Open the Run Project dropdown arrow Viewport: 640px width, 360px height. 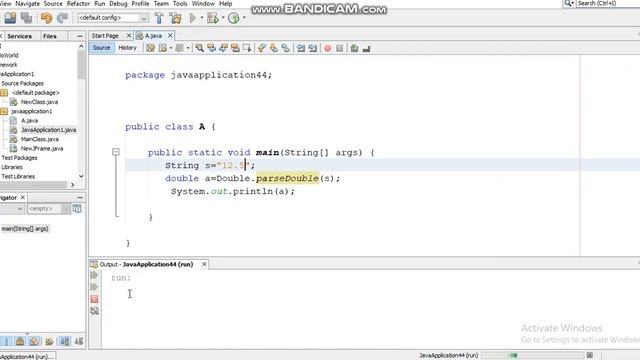(x=202, y=18)
